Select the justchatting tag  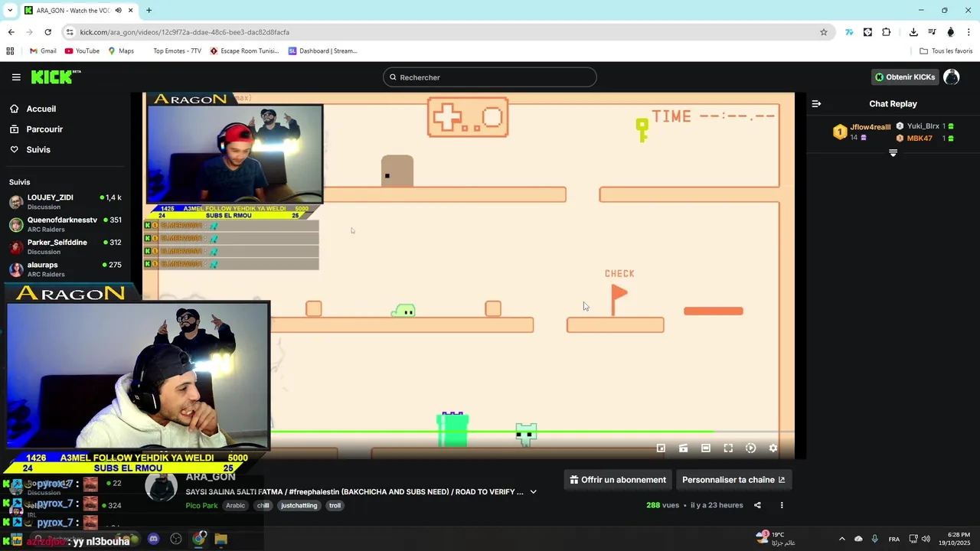tap(299, 506)
